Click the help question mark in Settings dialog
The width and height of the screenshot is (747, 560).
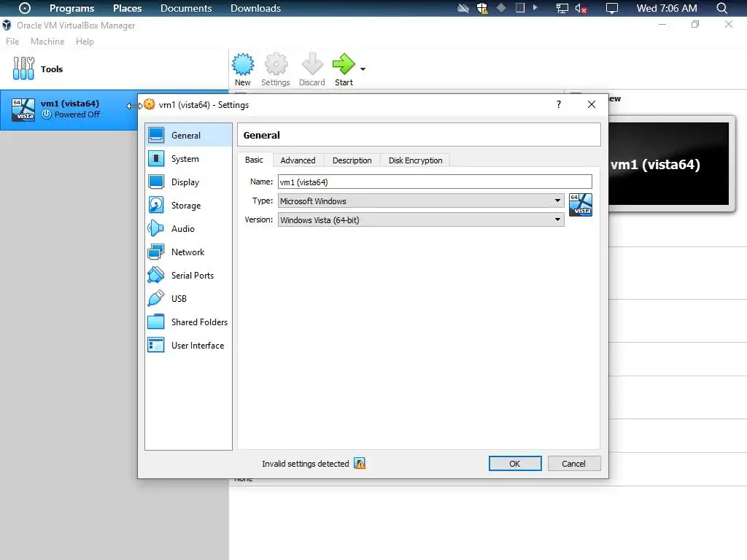point(559,104)
